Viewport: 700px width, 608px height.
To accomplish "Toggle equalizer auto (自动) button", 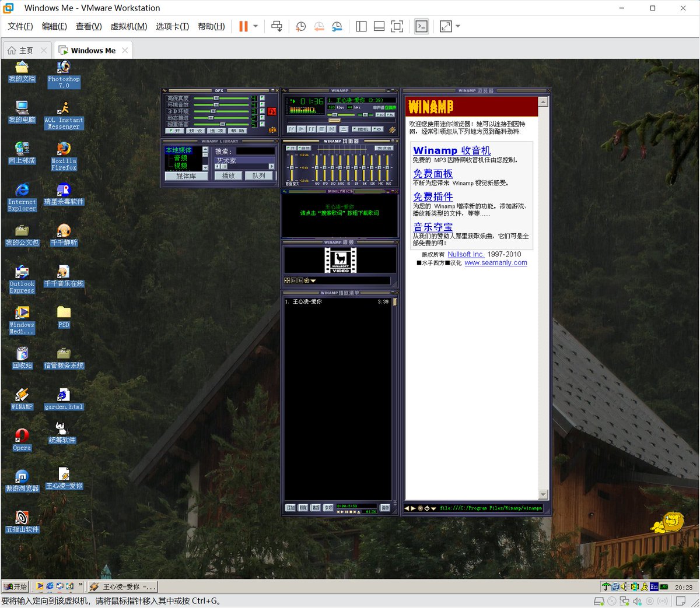I will 304,148.
